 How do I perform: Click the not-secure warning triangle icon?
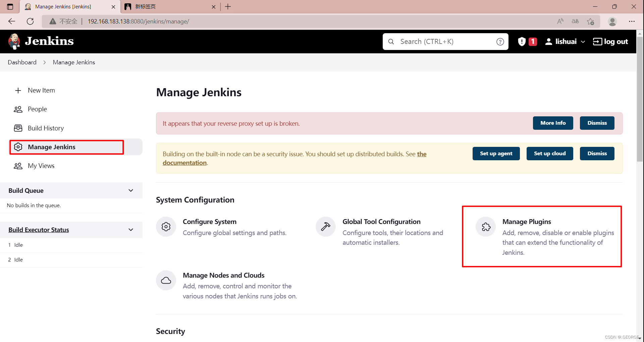pos(53,21)
